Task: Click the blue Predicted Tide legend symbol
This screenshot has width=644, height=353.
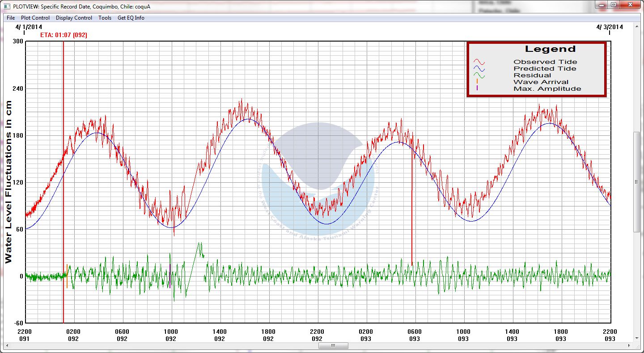Action: coord(479,69)
